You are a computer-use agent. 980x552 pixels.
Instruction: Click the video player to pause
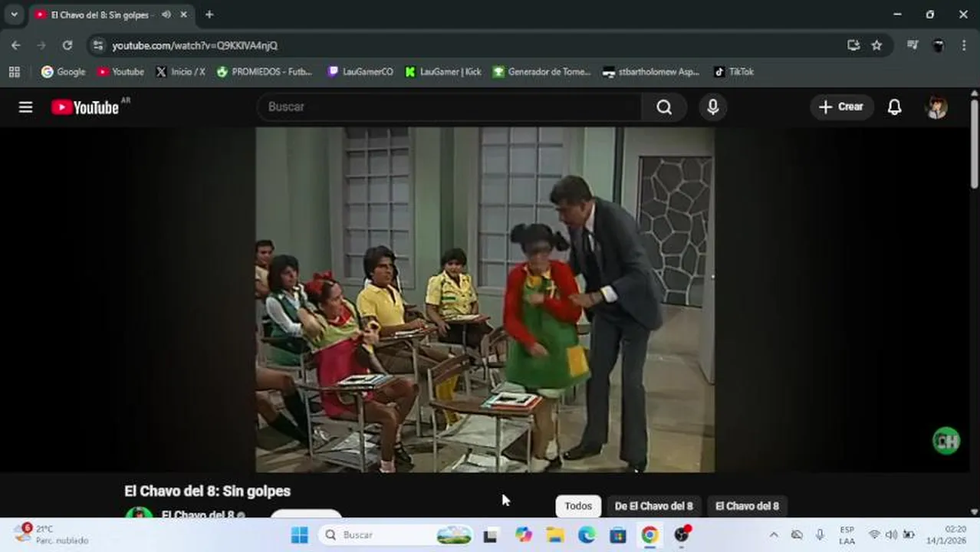[x=485, y=299]
